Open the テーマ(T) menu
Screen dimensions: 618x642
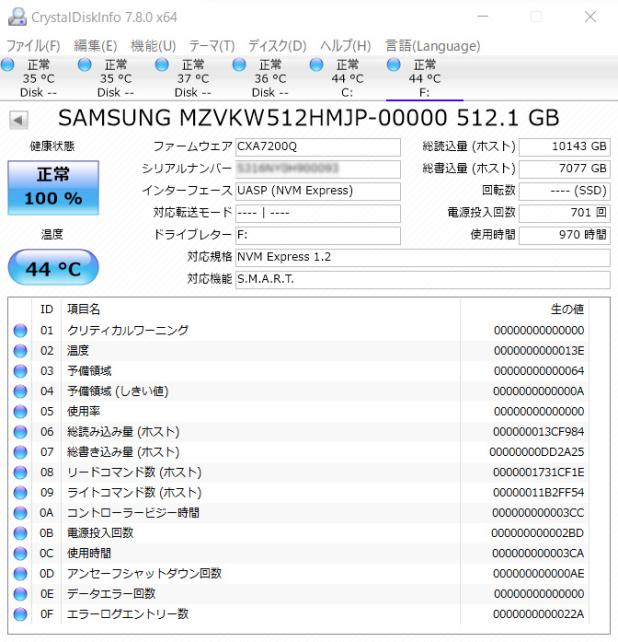pos(212,45)
